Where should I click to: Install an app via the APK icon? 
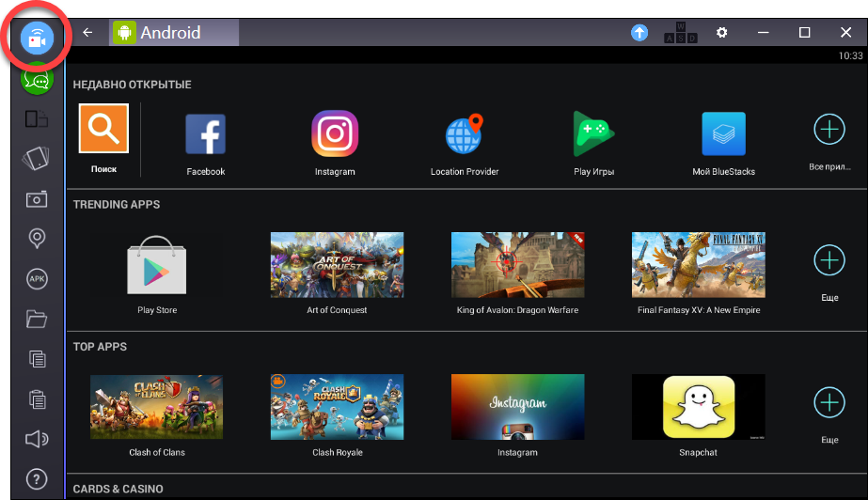37,279
